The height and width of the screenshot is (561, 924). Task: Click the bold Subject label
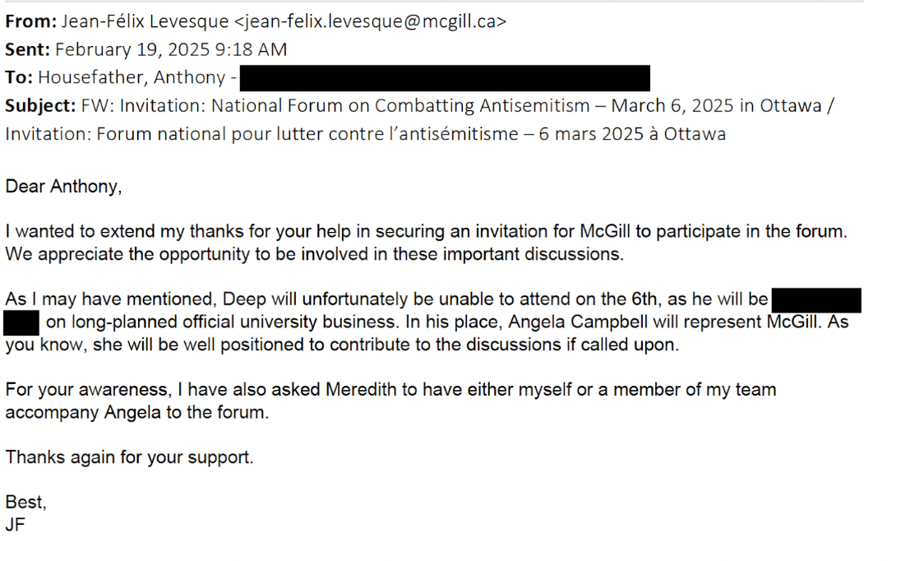tap(40, 105)
